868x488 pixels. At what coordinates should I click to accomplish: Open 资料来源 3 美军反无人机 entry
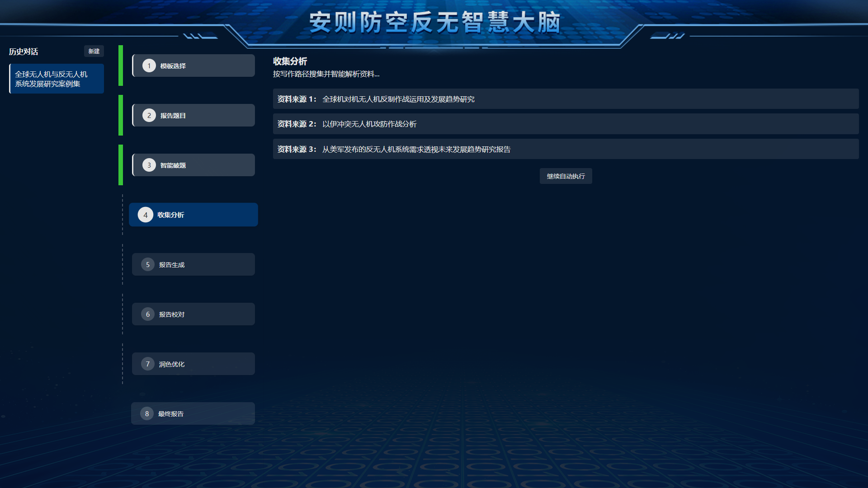565,149
